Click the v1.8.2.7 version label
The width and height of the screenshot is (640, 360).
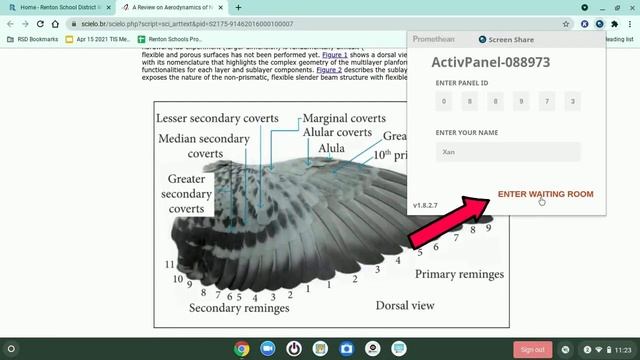pos(425,205)
